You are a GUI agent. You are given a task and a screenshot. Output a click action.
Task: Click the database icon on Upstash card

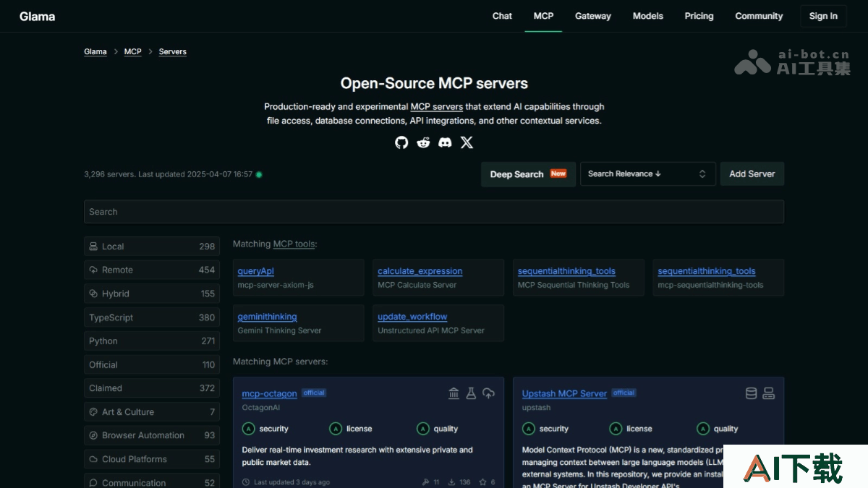pos(752,393)
